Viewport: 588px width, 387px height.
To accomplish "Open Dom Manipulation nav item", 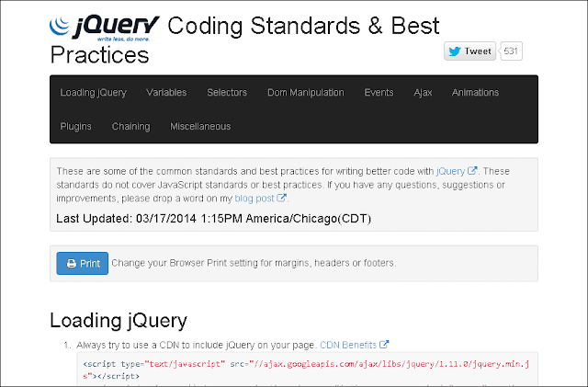I will [x=306, y=92].
